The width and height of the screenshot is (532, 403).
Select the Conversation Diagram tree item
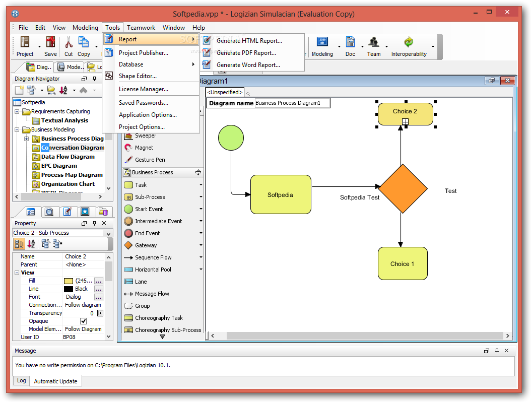(73, 148)
